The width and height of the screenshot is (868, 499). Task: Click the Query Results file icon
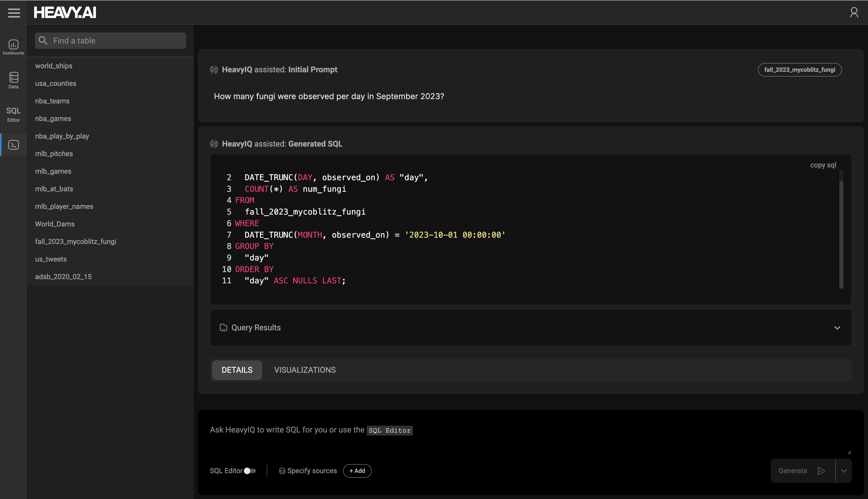click(223, 328)
